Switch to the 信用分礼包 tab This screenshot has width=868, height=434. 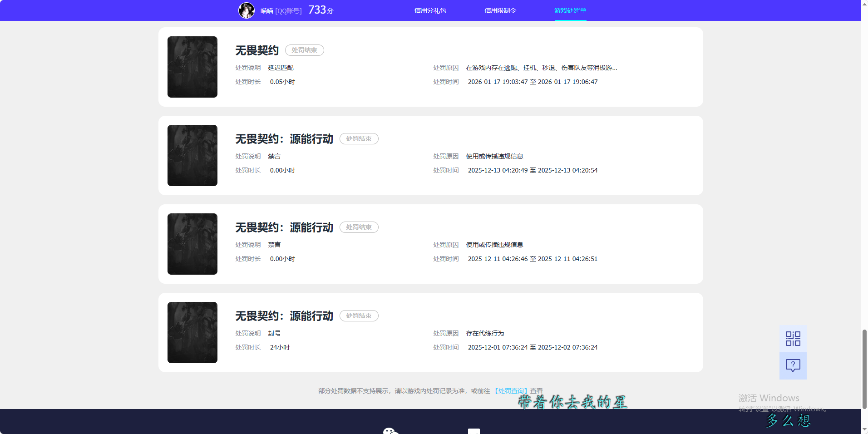[x=430, y=10]
